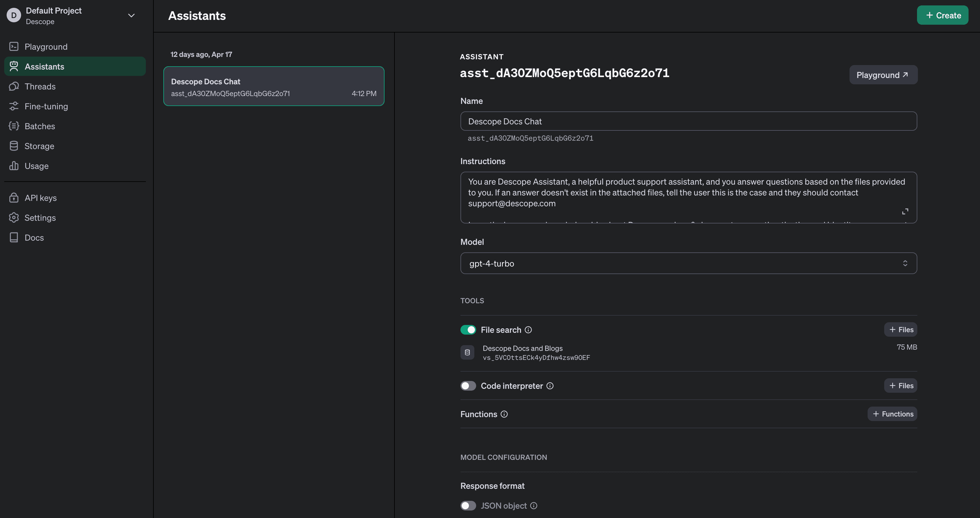Click the Assistants icon in the sidebar

click(14, 66)
